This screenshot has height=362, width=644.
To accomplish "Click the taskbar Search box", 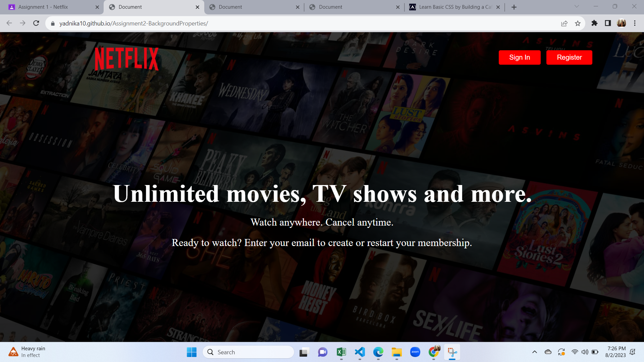I will [248, 352].
